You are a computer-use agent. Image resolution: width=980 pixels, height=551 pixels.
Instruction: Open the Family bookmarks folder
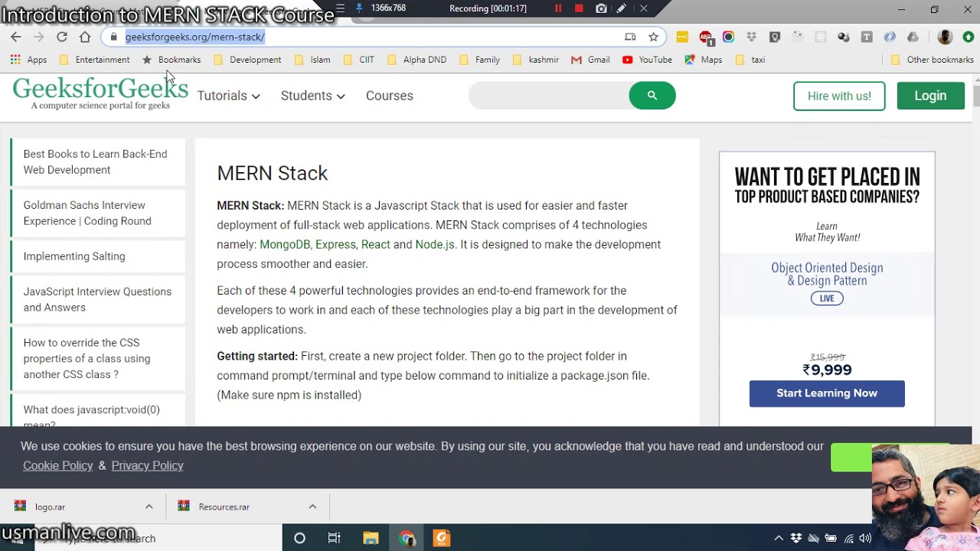[x=479, y=60]
